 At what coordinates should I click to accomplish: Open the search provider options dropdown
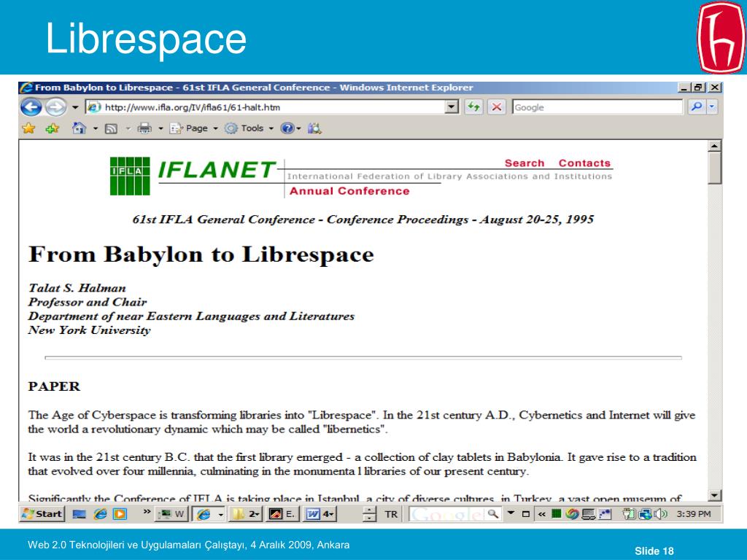(x=712, y=107)
